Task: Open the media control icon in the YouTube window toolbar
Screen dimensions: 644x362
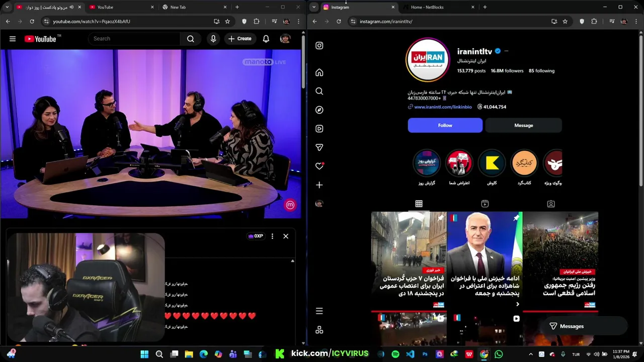Action: tap(274, 22)
